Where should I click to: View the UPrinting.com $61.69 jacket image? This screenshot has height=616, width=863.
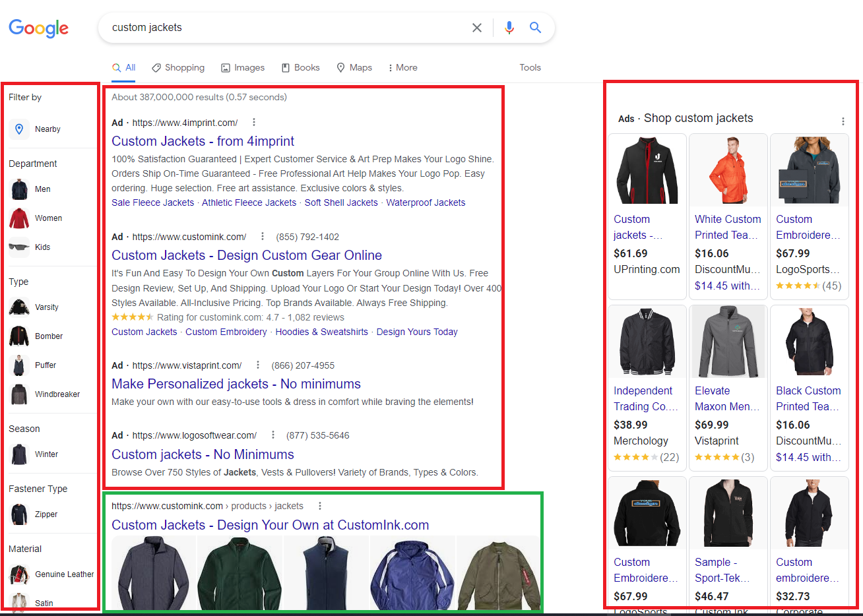(647, 170)
